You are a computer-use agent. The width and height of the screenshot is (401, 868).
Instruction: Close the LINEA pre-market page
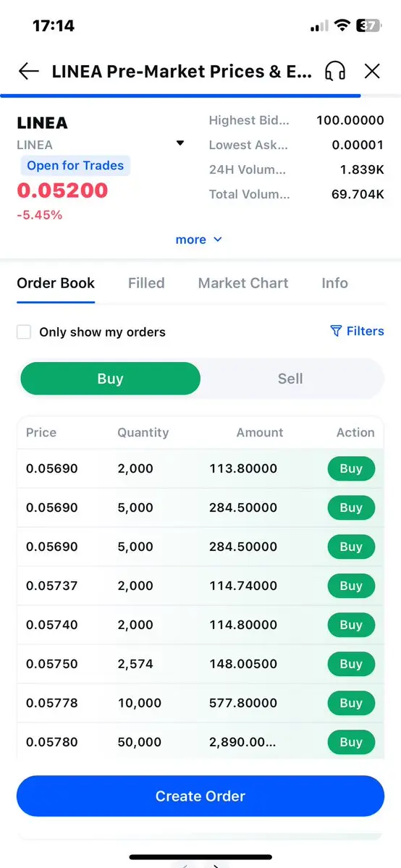pos(372,71)
